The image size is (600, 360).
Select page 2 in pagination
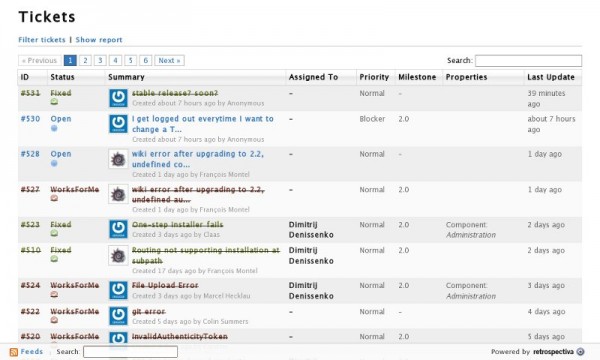pos(85,60)
